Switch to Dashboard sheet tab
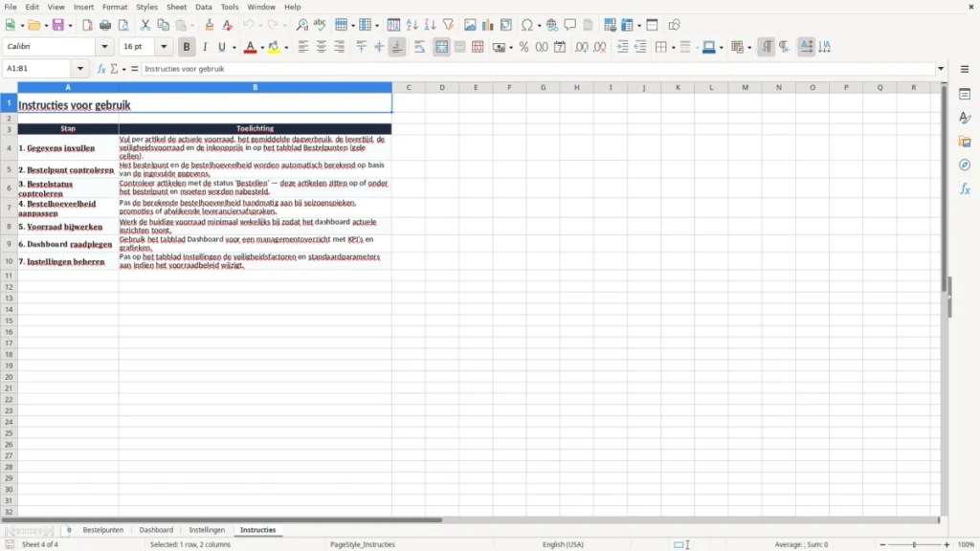Screen dimensions: 980x551 [x=156, y=530]
